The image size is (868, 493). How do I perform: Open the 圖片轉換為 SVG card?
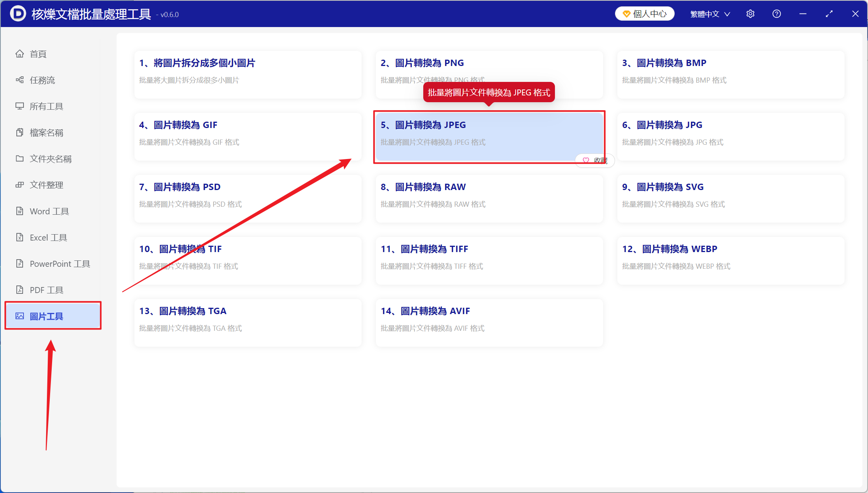pos(731,198)
